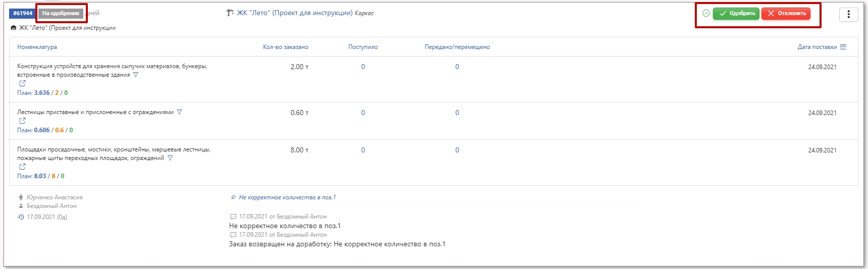Click filter icon after пожарные щиты row

(x=170, y=158)
